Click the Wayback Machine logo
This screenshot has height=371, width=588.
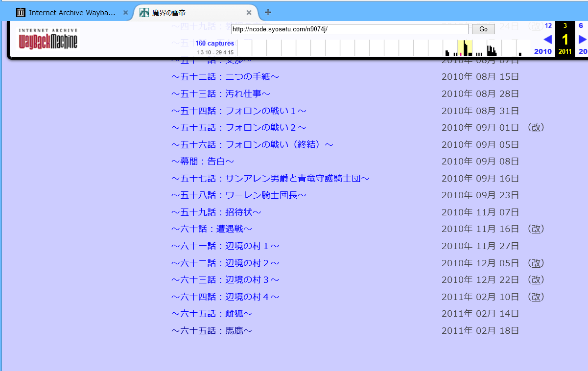(48, 39)
